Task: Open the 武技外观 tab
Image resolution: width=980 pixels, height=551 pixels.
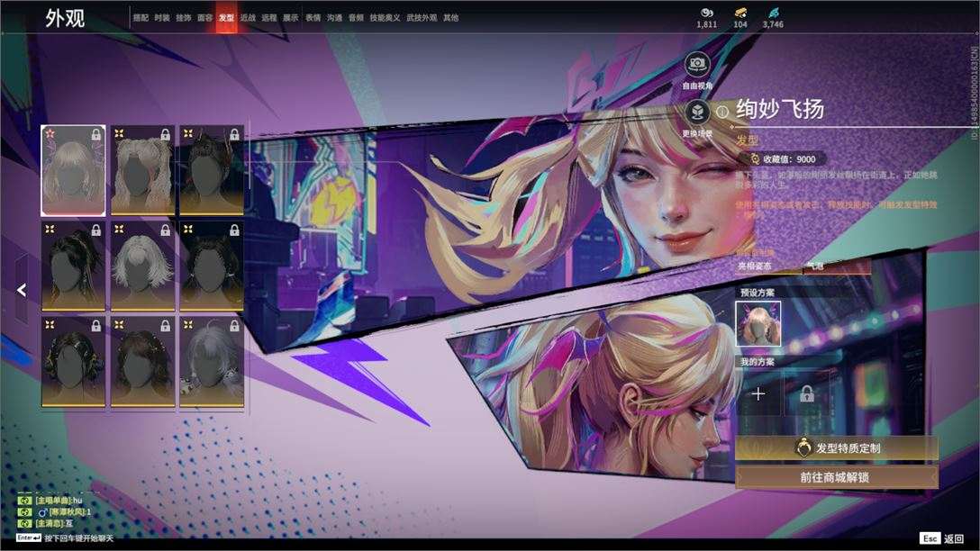Action: click(422, 18)
